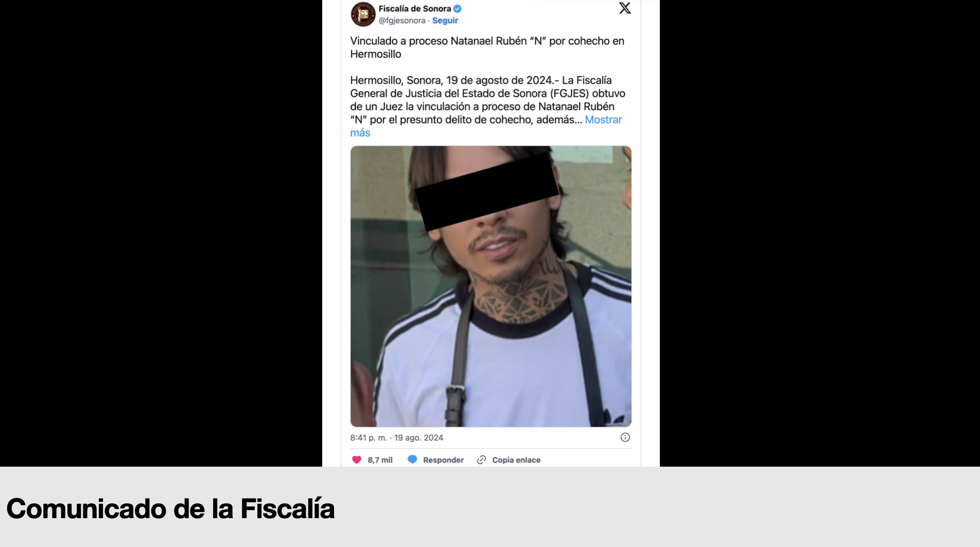This screenshot has width=980, height=547.
Task: Click the @fgjesonora handle
Action: [402, 21]
